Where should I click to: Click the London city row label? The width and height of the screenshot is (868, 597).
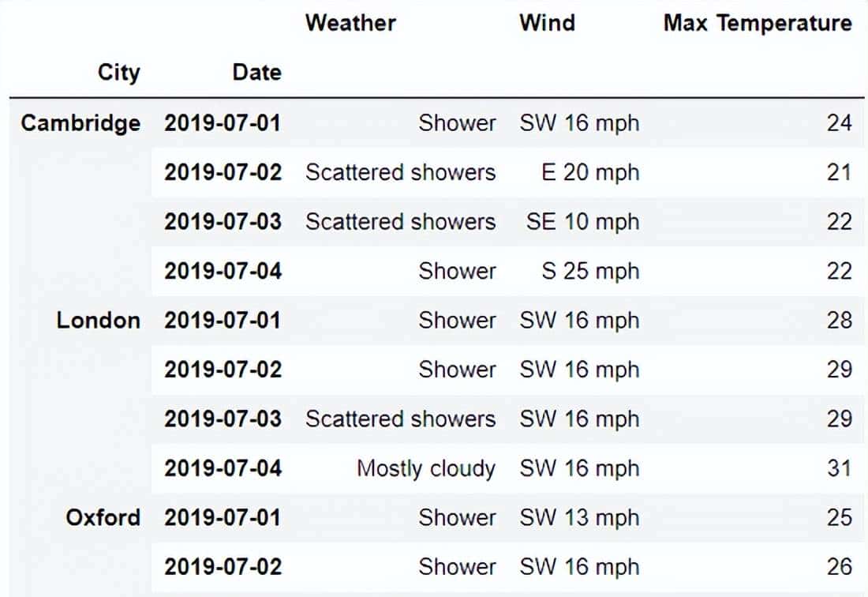click(99, 321)
